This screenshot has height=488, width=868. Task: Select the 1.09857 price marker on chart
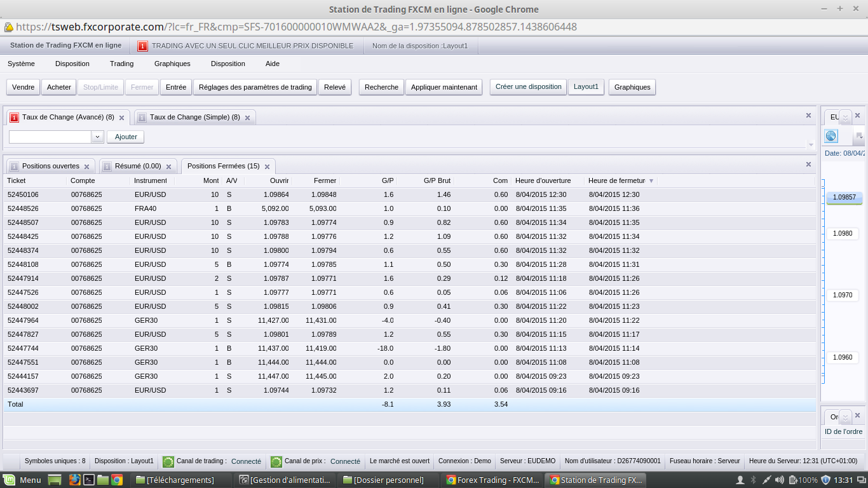pyautogui.click(x=844, y=198)
